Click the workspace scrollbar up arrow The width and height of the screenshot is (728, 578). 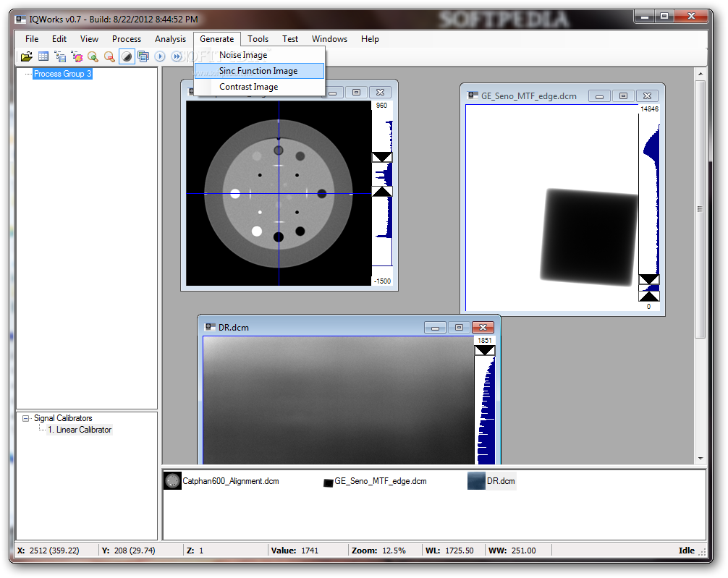[x=701, y=74]
